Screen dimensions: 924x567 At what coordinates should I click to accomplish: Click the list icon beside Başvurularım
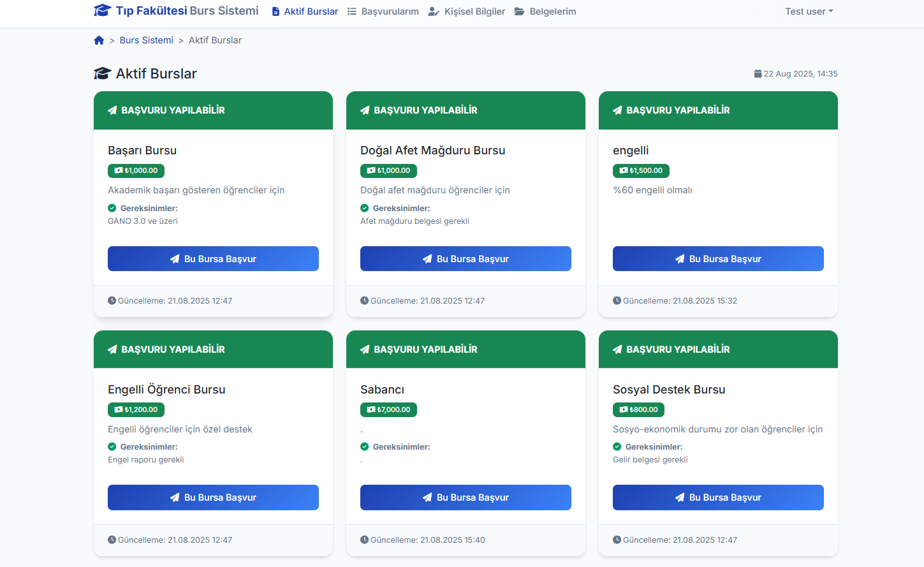(x=352, y=11)
